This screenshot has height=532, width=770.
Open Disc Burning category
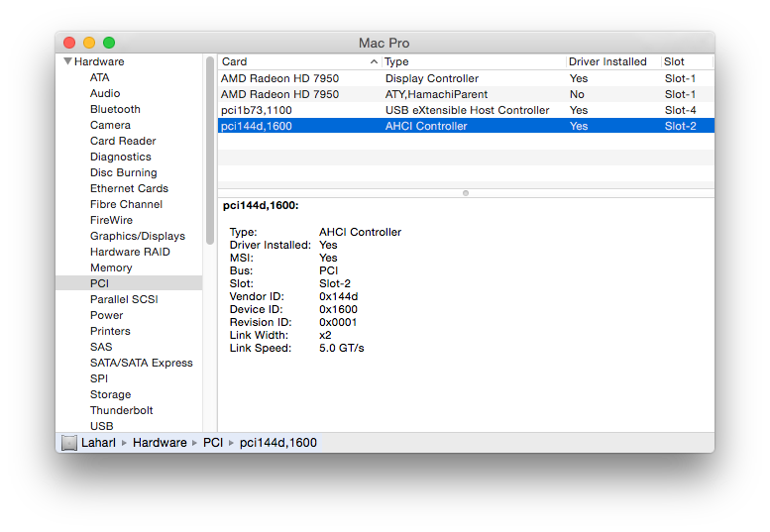124,172
